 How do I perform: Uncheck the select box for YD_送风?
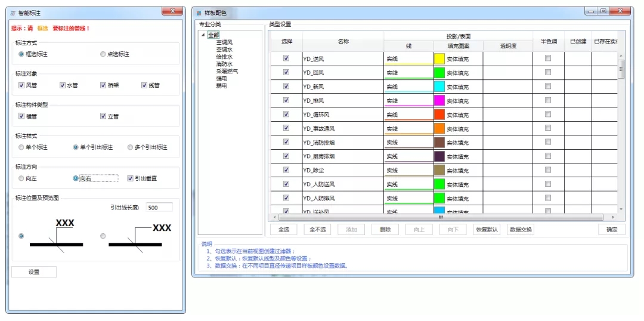(x=286, y=58)
